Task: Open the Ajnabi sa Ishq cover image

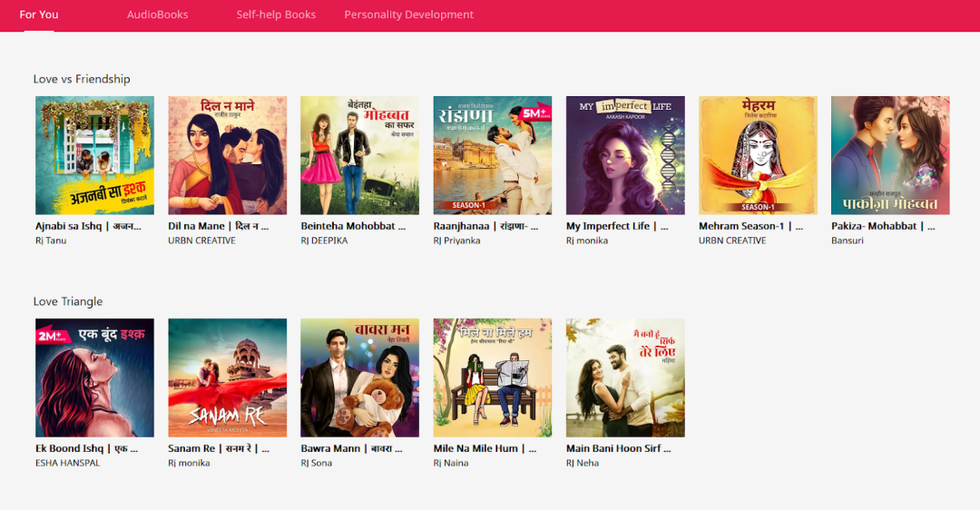Action: click(94, 155)
